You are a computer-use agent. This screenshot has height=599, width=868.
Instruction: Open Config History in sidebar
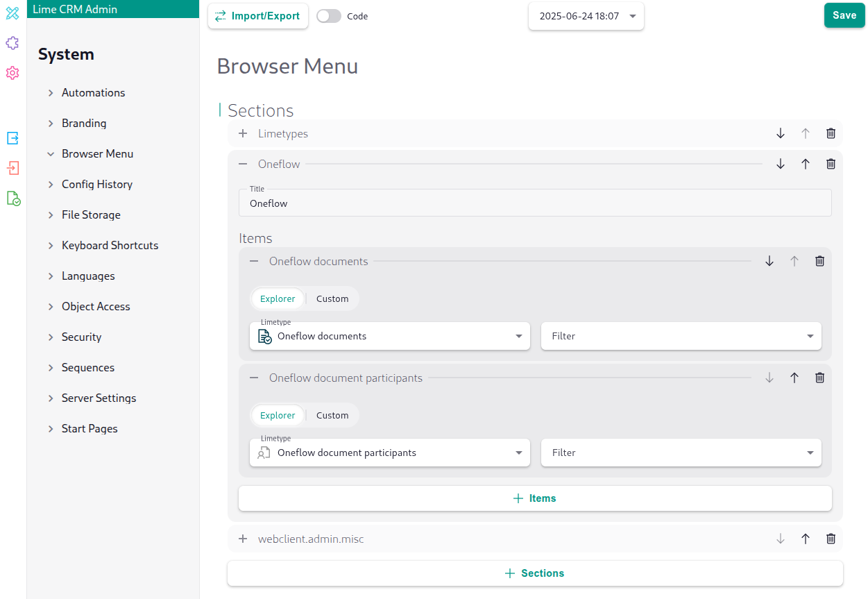(x=97, y=184)
